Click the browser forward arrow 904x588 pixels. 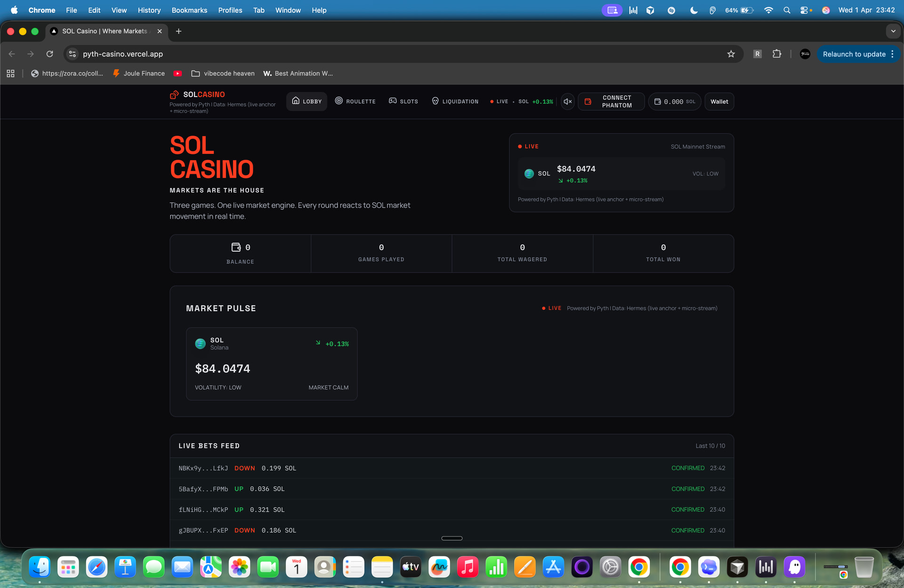point(31,54)
